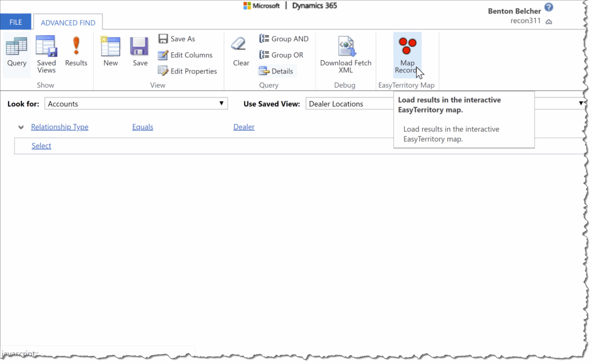The height and width of the screenshot is (364, 593).
Task: Open the Look for Accounts dropdown
Action: click(x=136, y=104)
